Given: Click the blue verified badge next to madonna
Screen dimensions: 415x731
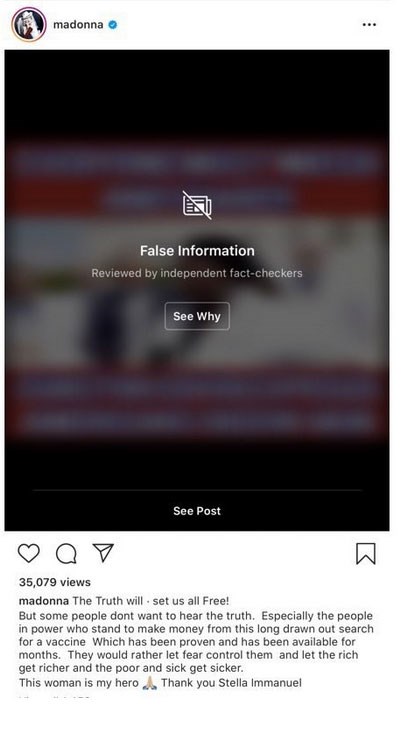Looking at the screenshot, I should (112, 25).
